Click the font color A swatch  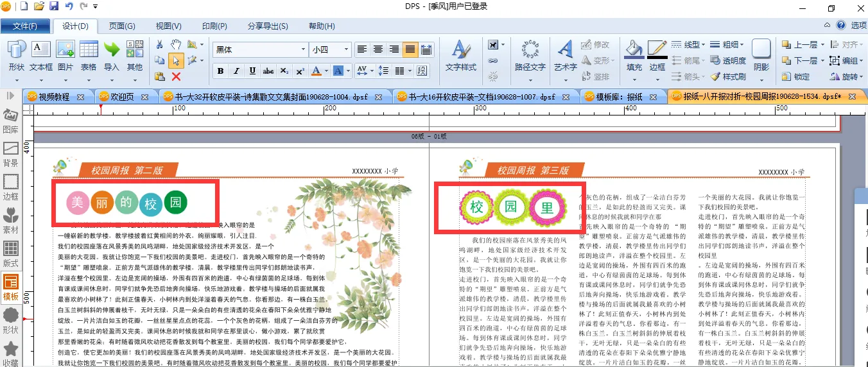316,71
